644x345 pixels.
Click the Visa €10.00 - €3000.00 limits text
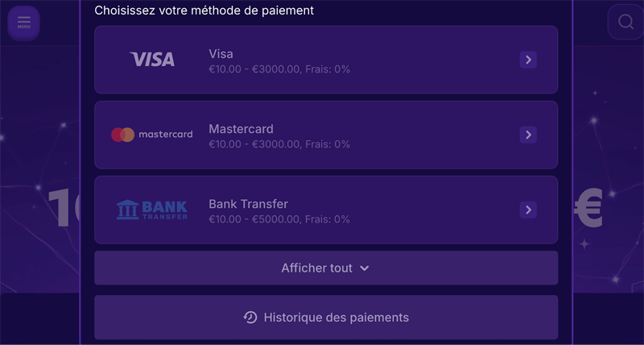254,69
